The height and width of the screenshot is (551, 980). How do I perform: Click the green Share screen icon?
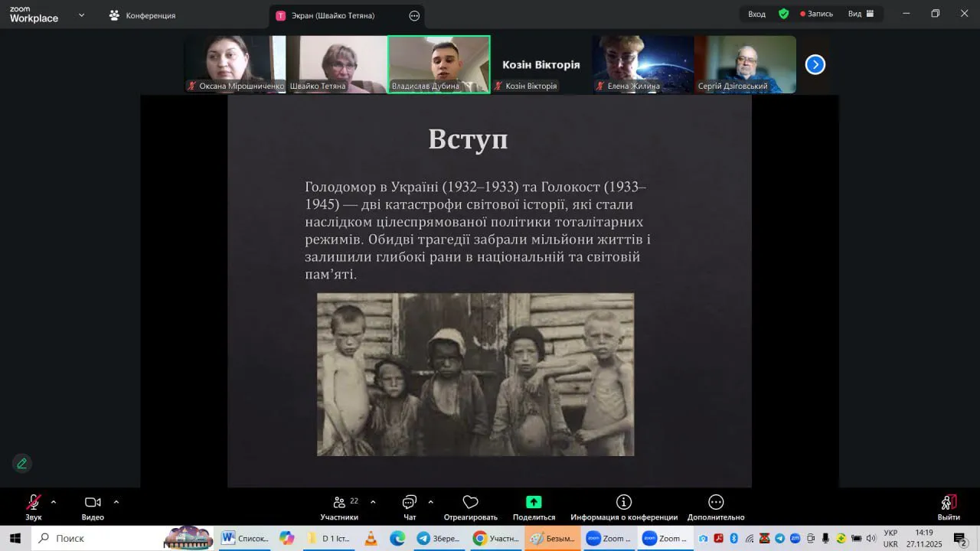coord(534,503)
